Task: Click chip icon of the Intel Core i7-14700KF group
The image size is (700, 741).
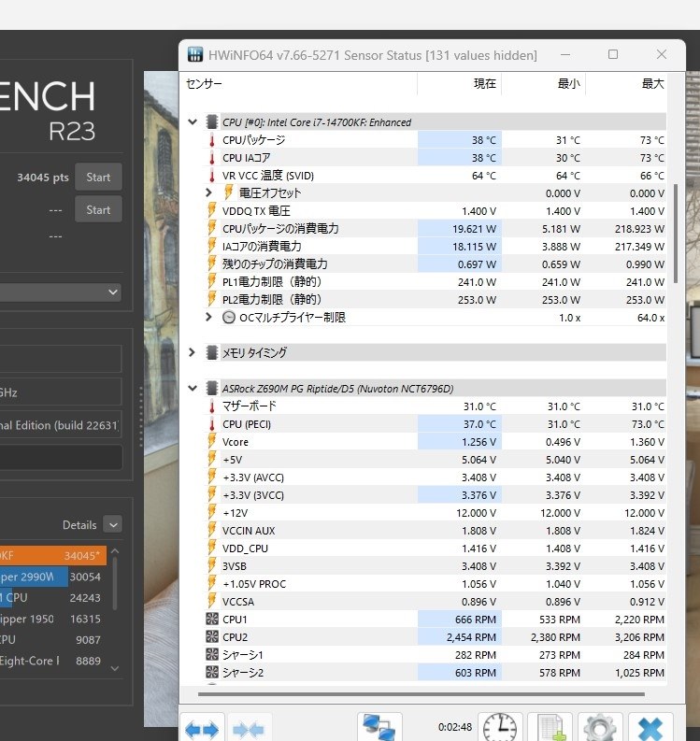Action: point(212,122)
